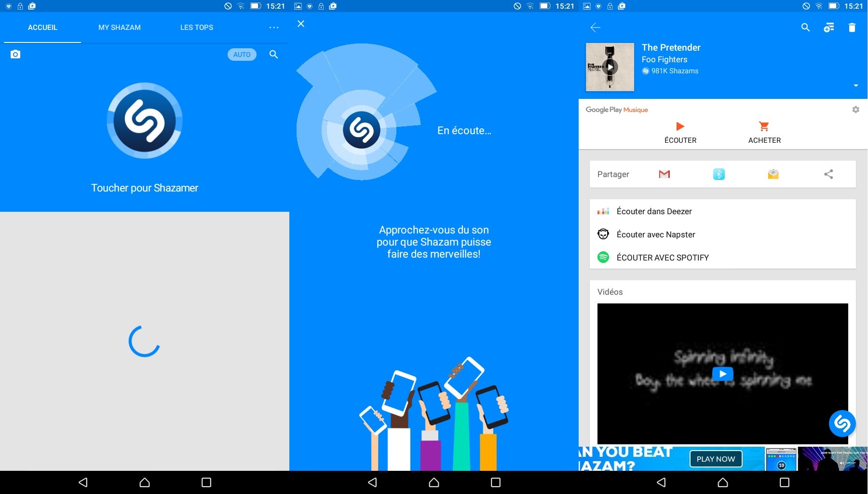Share the song via Bluetooth

click(x=719, y=174)
